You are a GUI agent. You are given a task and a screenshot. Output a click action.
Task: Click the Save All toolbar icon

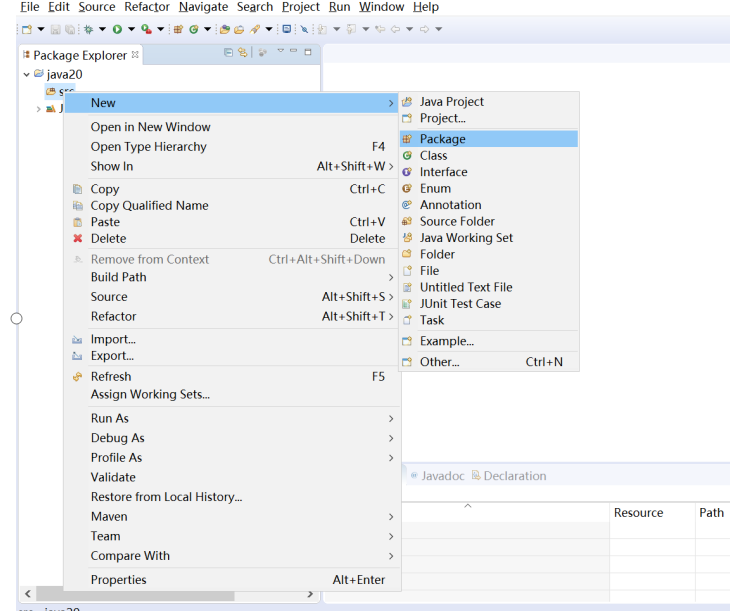click(70, 29)
